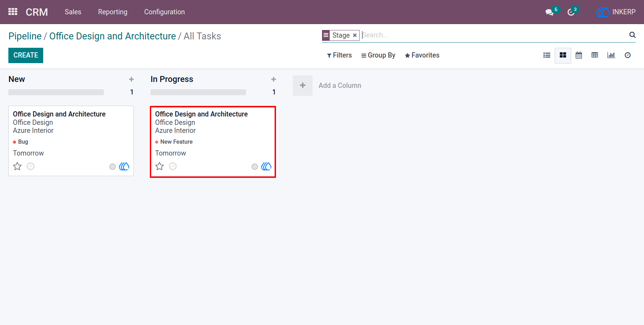
Task: Click the Add a Column plus icon
Action: point(302,85)
